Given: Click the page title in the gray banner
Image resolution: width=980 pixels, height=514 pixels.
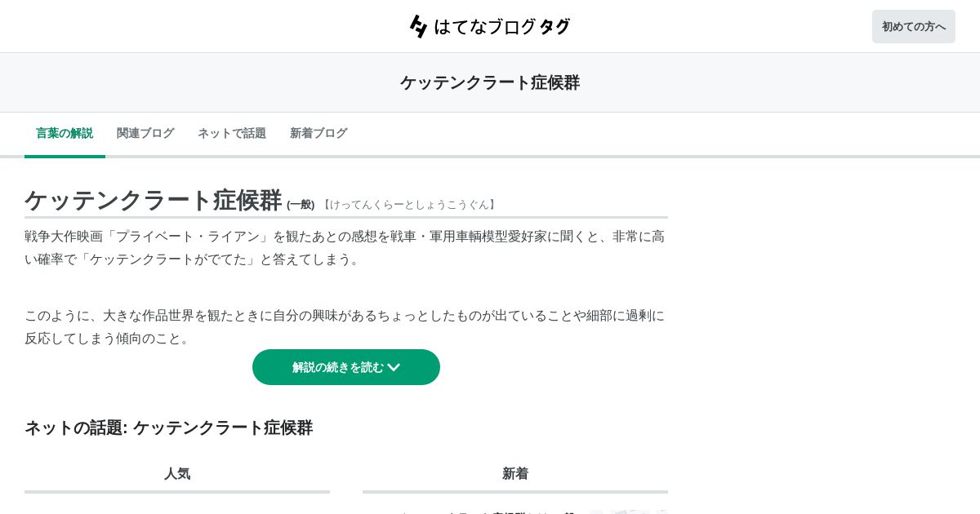Looking at the screenshot, I should point(490,82).
